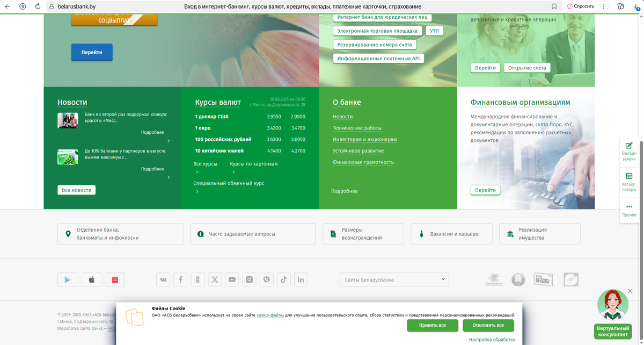Click Перейти under Финансовым организациям
Viewport: 644px width, 345px height.
pos(486,190)
